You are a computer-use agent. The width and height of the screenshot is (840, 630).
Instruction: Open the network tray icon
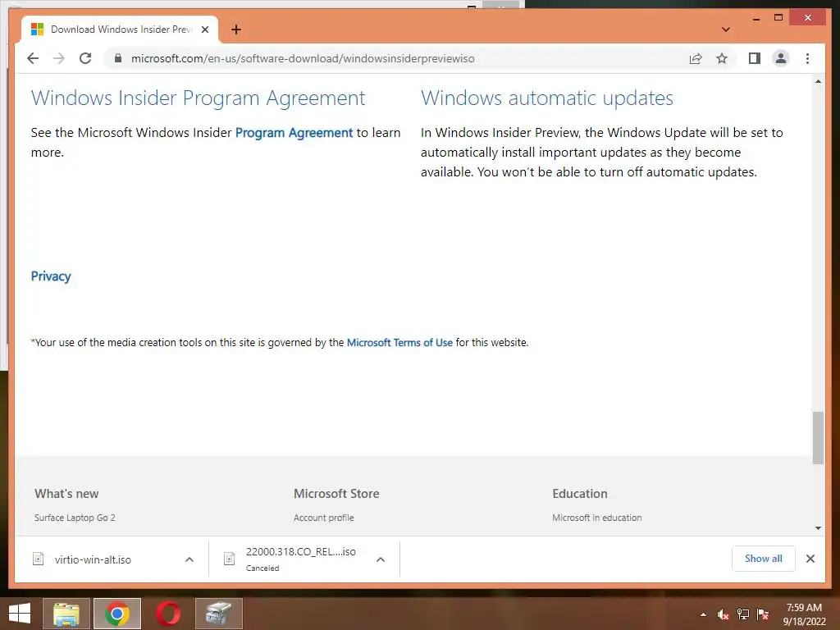pos(743,614)
